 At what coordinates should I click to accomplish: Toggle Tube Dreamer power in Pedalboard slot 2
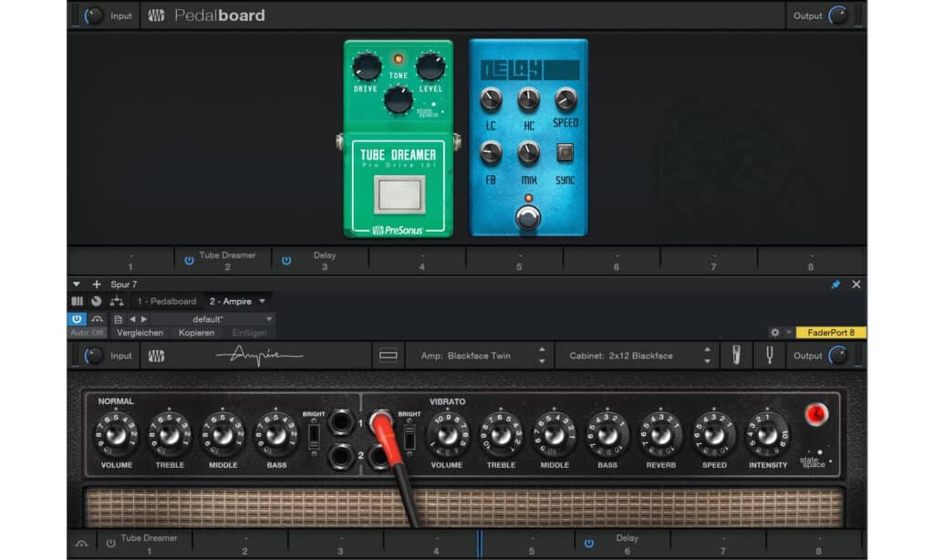point(189,260)
